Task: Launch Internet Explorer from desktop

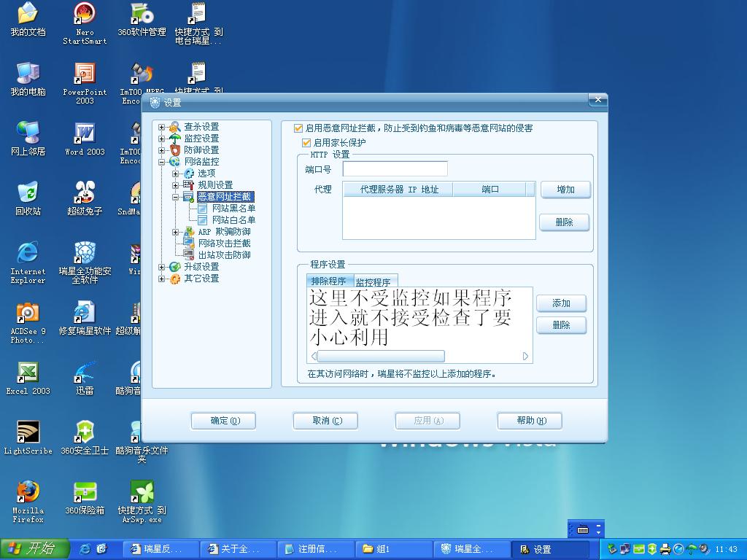Action: click(28, 253)
